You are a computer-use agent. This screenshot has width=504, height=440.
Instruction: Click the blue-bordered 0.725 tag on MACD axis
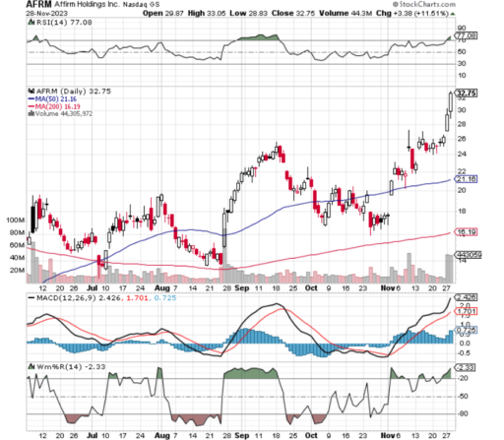tap(466, 330)
